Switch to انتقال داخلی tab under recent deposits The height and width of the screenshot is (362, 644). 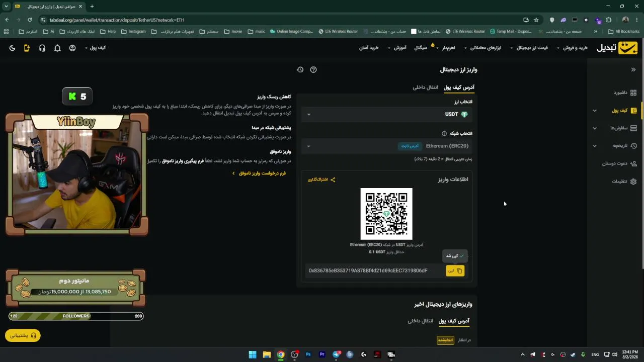(x=421, y=321)
